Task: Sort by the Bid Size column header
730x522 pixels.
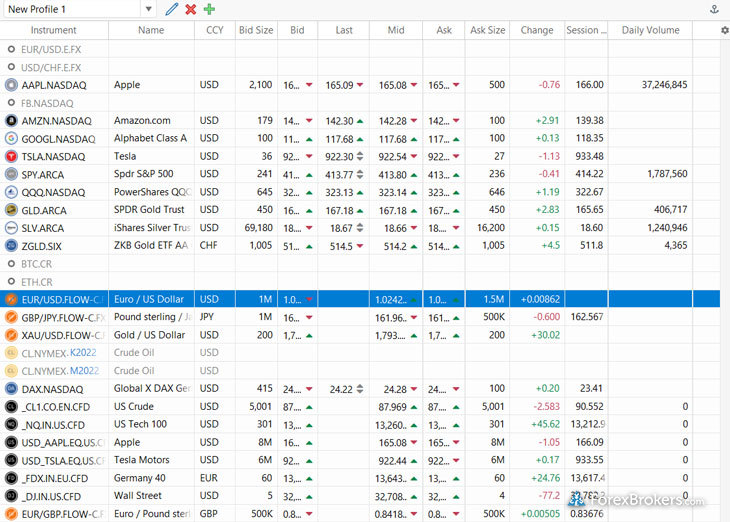Action: [256, 30]
